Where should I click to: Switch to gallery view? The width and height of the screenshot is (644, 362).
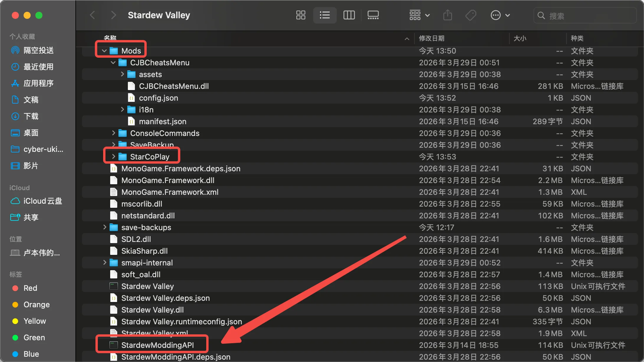pyautogui.click(x=373, y=15)
